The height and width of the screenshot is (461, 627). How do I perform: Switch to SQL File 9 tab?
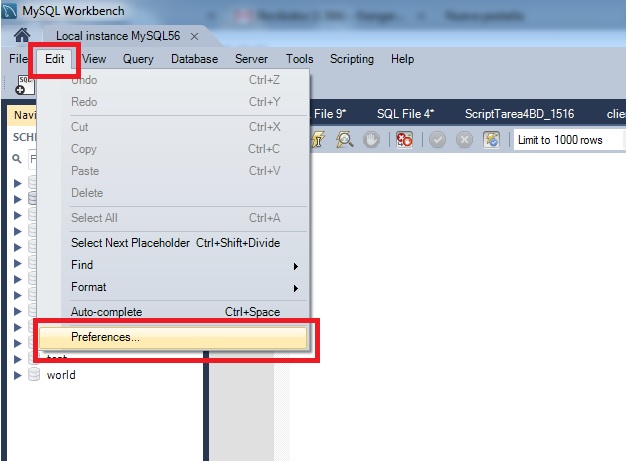329,114
